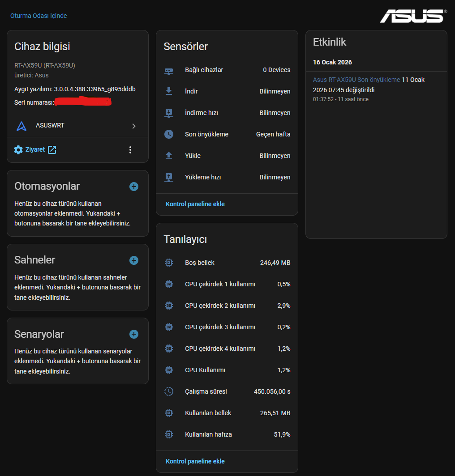Open the three-dot device menu
The width and height of the screenshot is (455, 476).
[130, 150]
